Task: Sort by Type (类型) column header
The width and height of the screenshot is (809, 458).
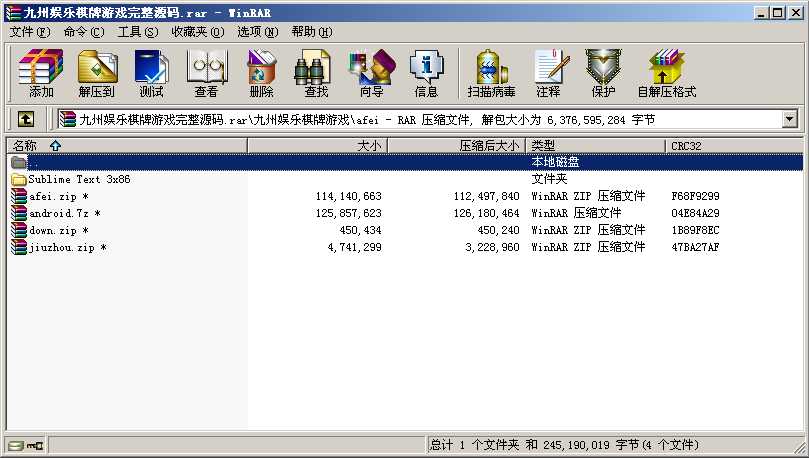Action: [x=596, y=146]
